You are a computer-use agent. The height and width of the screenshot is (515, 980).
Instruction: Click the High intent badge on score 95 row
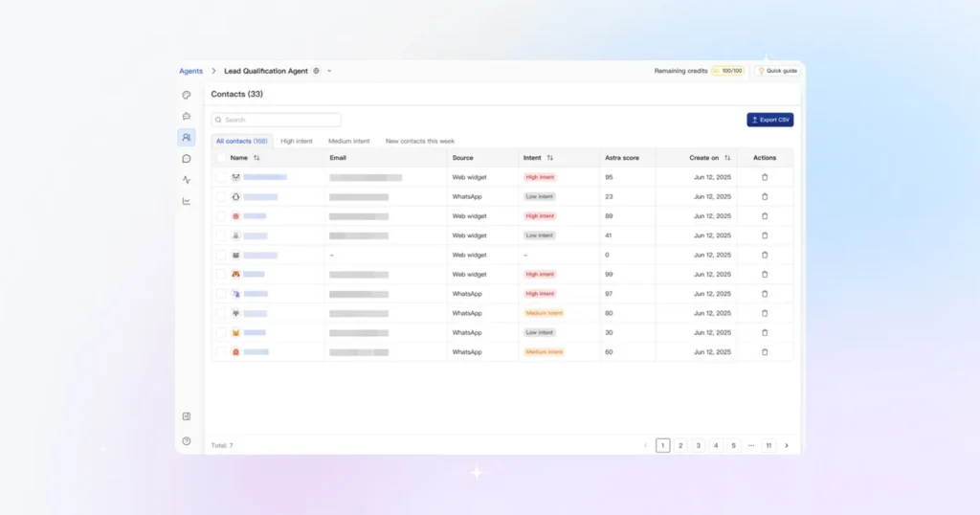click(x=540, y=177)
